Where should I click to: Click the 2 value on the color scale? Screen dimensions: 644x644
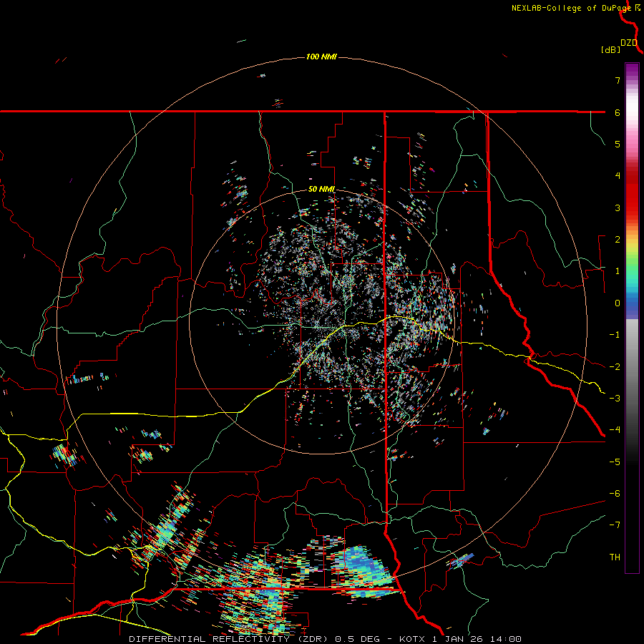pos(618,240)
